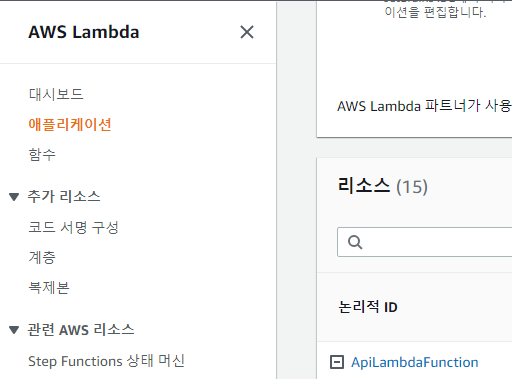Viewport: 512px width, 379px height.
Task: Open the 대시보드 page
Action: point(56,94)
